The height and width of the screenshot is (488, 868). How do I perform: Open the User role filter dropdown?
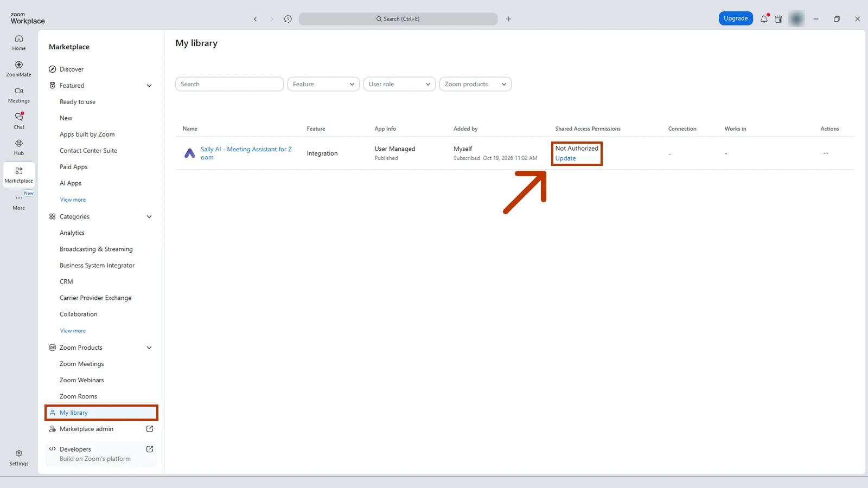point(399,84)
